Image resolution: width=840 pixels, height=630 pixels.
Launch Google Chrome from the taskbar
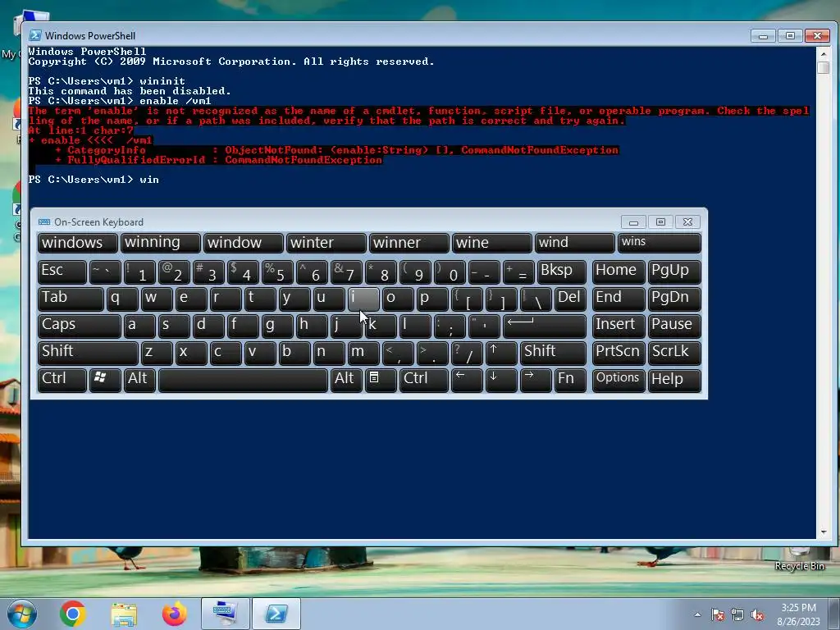[73, 614]
